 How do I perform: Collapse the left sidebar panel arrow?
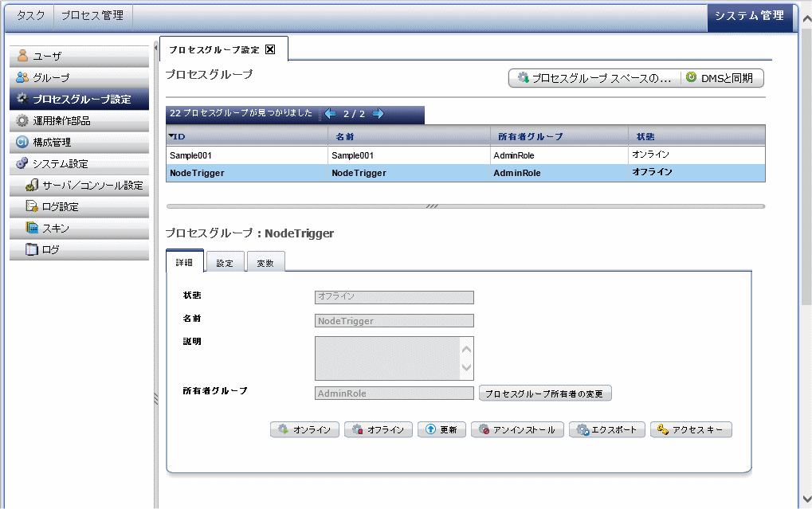[155, 49]
